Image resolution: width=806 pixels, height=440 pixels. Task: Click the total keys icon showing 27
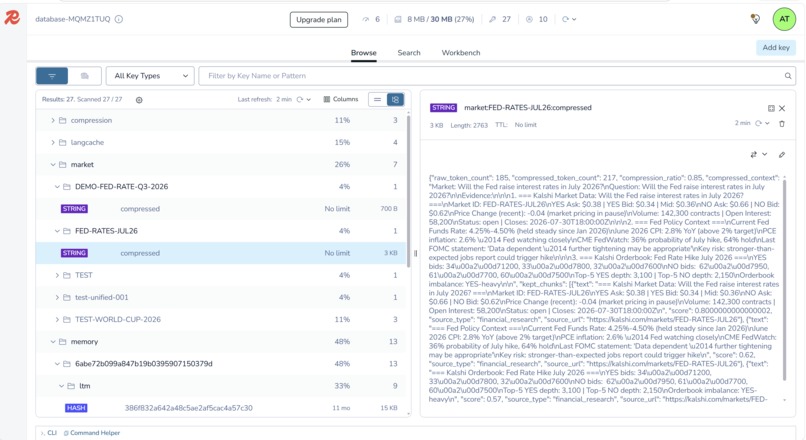(x=492, y=20)
